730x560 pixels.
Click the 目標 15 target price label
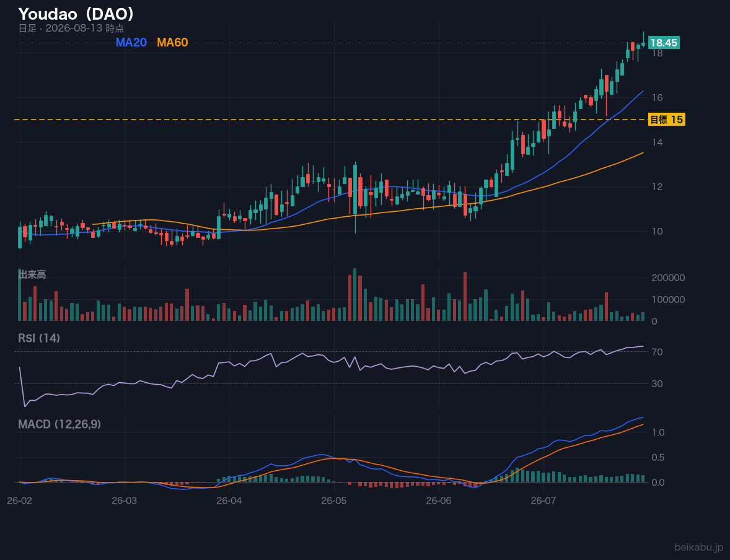tap(667, 120)
